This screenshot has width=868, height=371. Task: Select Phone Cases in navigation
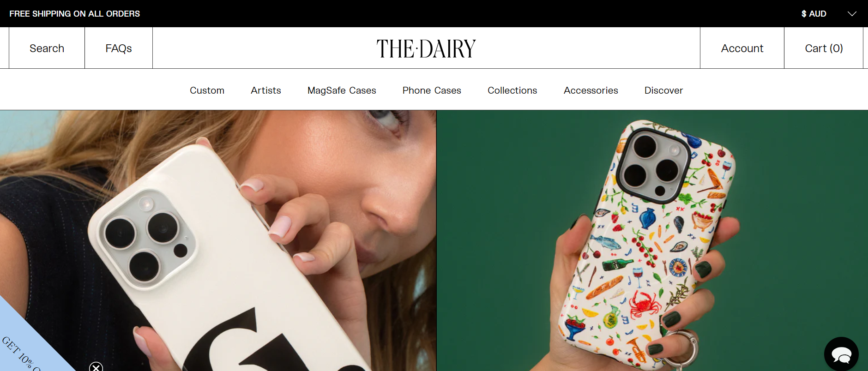pos(432,90)
